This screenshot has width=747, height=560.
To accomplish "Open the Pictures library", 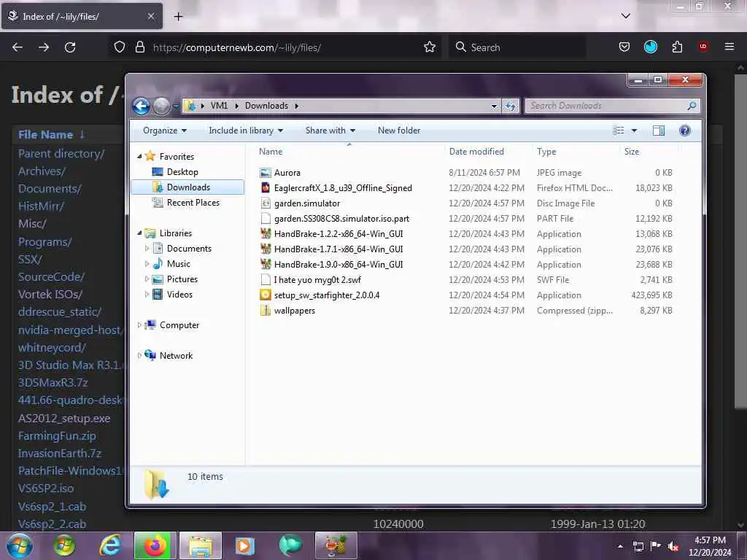I will pos(182,279).
